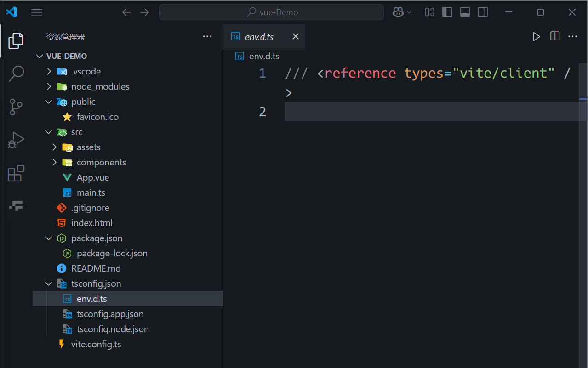Open the application hamburger menu
This screenshot has height=368, width=588.
(x=37, y=12)
